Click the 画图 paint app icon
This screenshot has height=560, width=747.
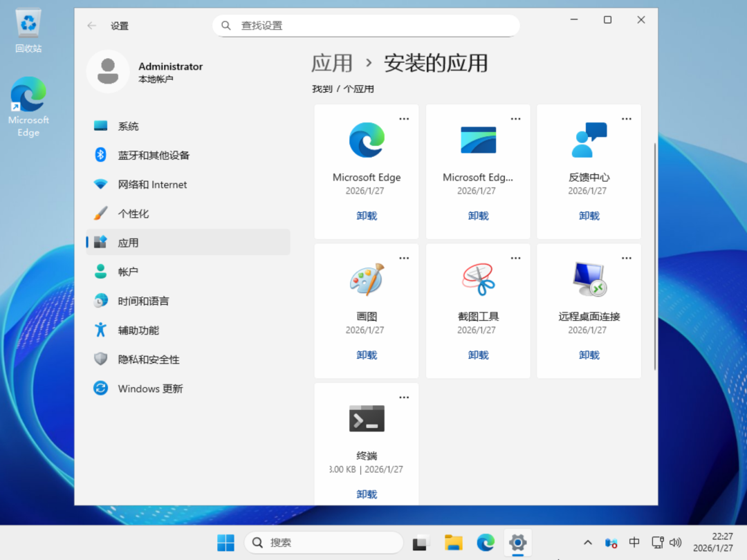coord(367,279)
